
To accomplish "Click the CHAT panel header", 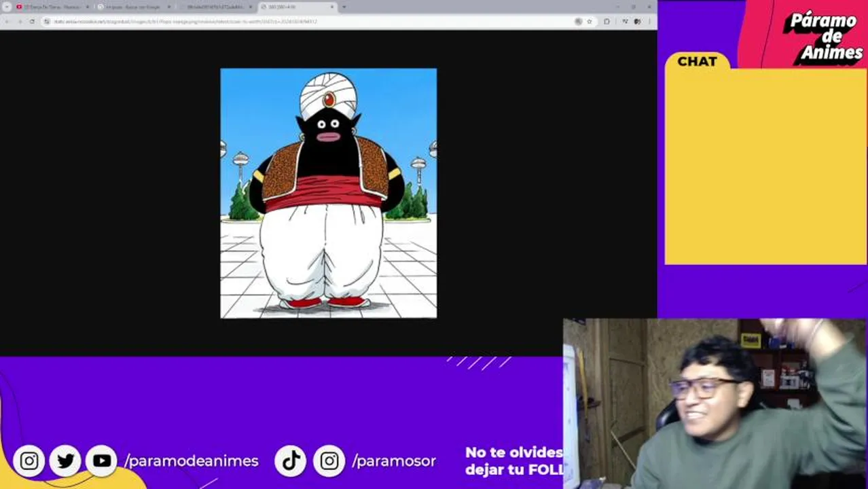I will [x=697, y=61].
